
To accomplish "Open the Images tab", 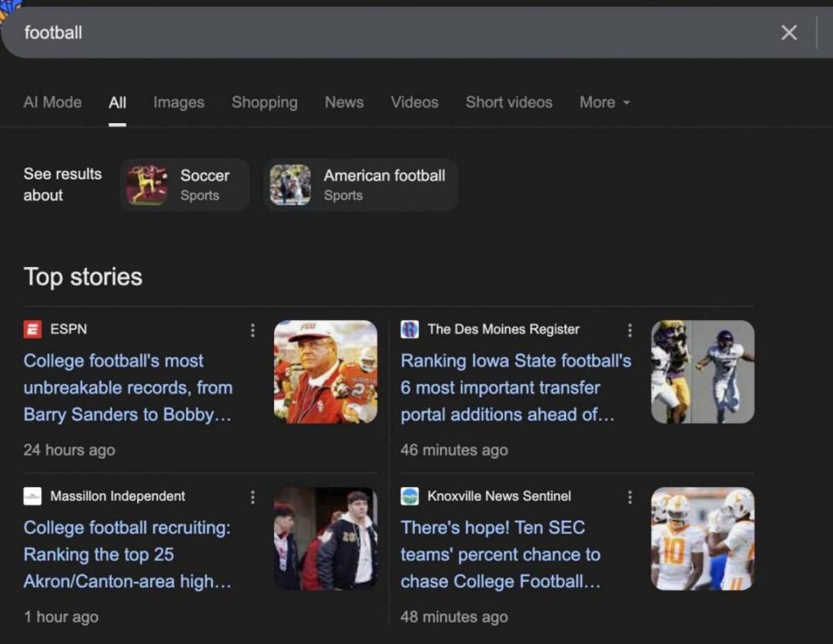I will point(179,102).
